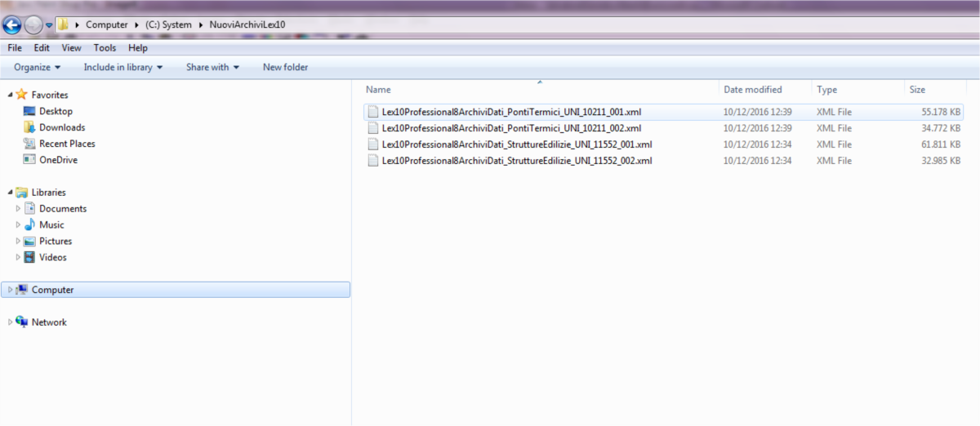This screenshot has height=426, width=980.
Task: Click file icon of StruttureEdilizie_UNI_11552_002.xml
Action: (373, 161)
